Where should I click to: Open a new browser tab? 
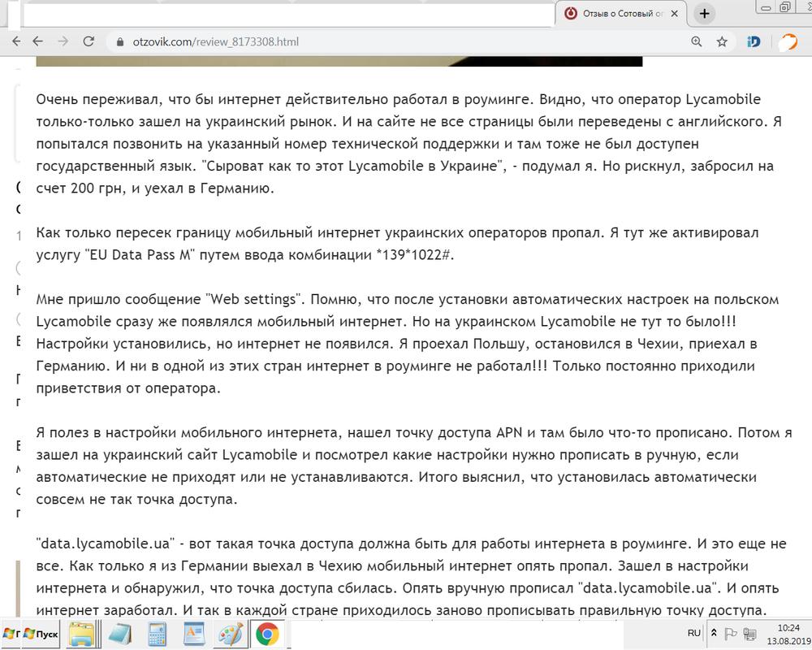704,14
